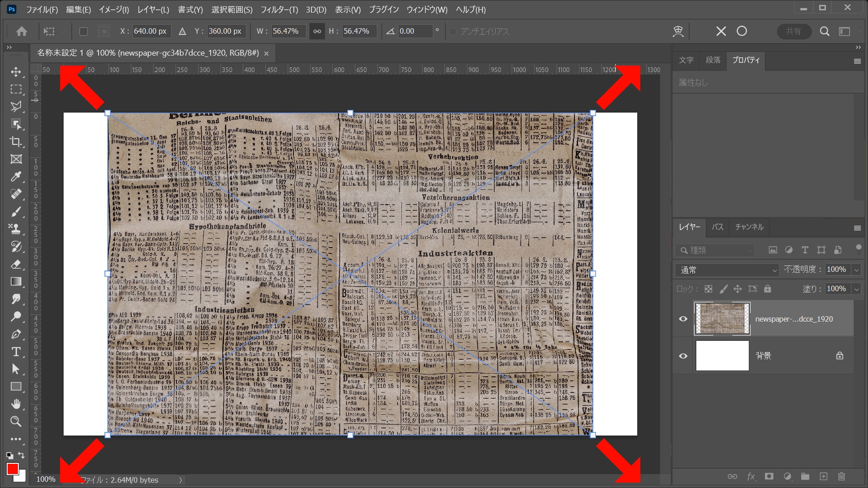Open the レイヤー(L) menu
The height and width of the screenshot is (488, 868).
153,9
